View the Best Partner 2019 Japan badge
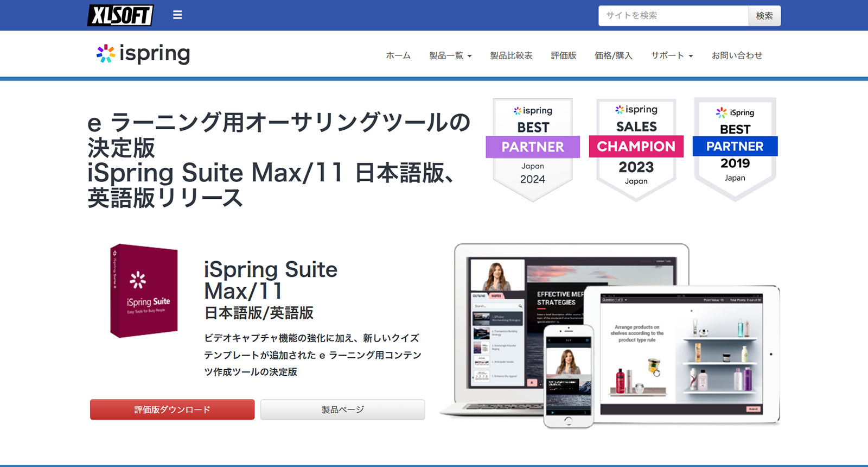Image resolution: width=868 pixels, height=467 pixels. 735,149
